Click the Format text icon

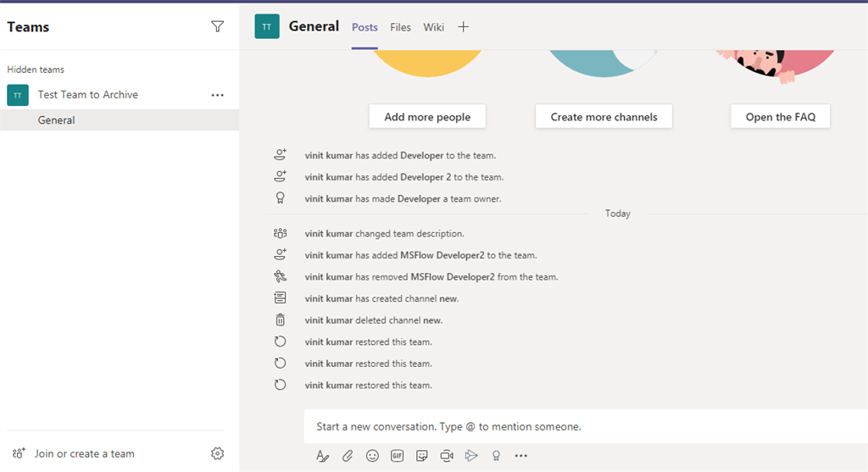pyautogui.click(x=322, y=455)
